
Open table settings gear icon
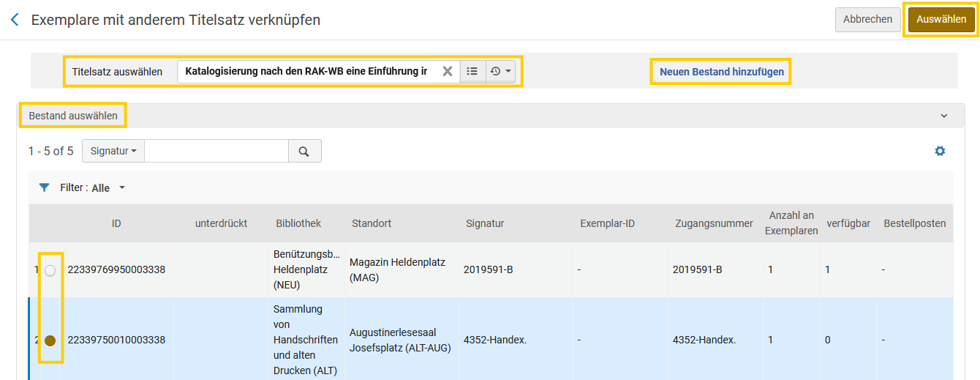tap(940, 151)
